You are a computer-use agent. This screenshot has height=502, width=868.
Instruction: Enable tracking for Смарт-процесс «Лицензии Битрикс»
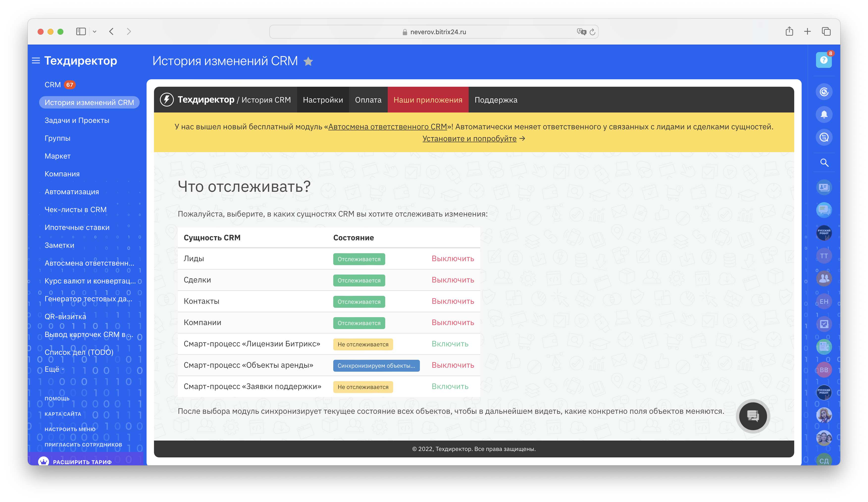pyautogui.click(x=450, y=344)
